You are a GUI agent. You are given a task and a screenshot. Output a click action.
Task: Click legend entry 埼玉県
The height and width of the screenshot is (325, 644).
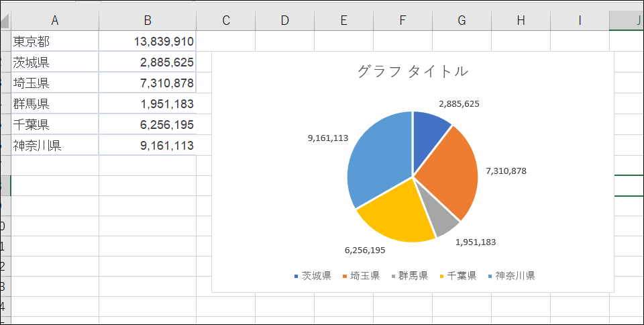(361, 276)
